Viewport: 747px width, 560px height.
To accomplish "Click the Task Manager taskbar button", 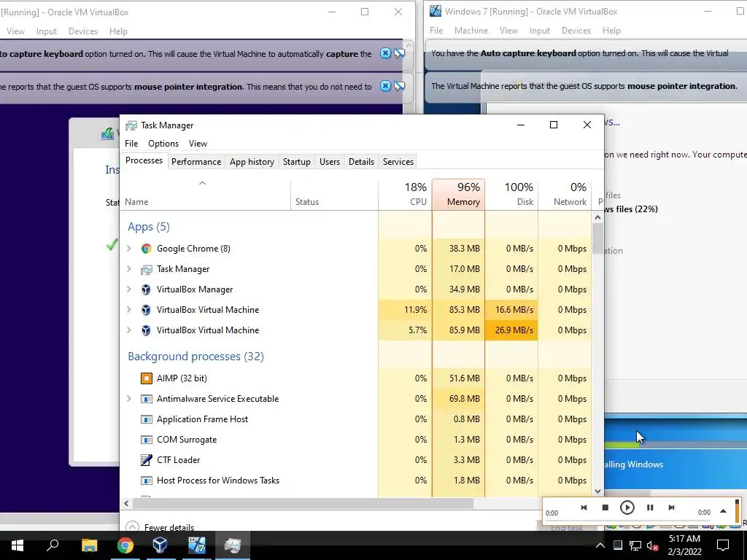I will (233, 545).
